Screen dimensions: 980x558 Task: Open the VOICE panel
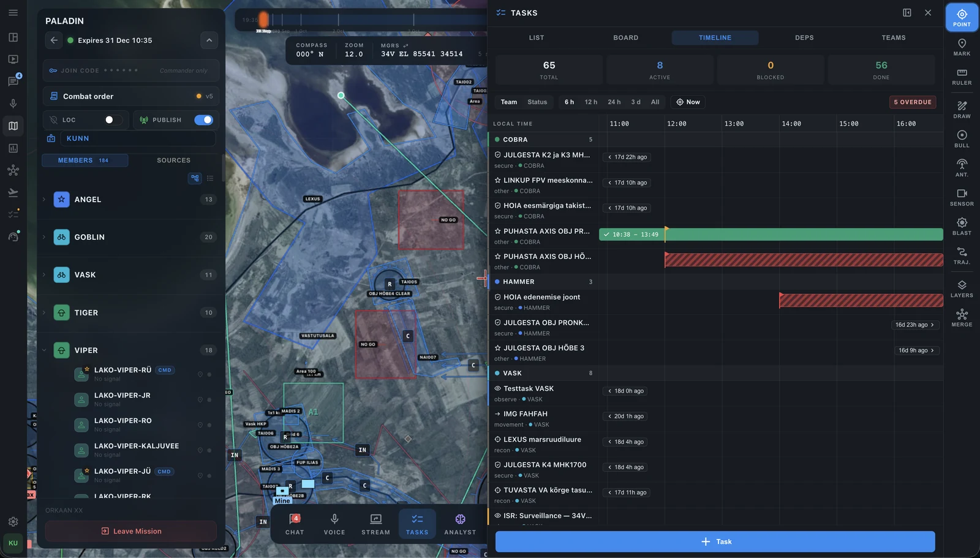(334, 524)
